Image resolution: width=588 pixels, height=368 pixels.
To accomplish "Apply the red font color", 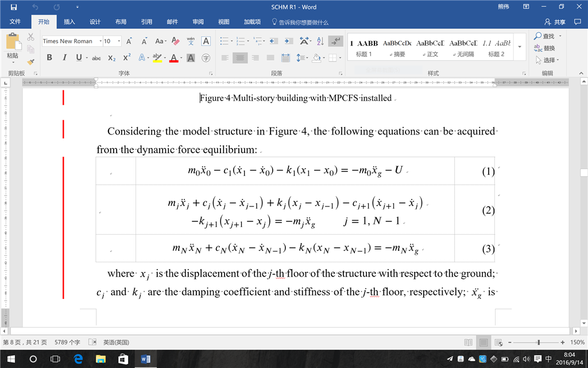I will [x=173, y=58].
